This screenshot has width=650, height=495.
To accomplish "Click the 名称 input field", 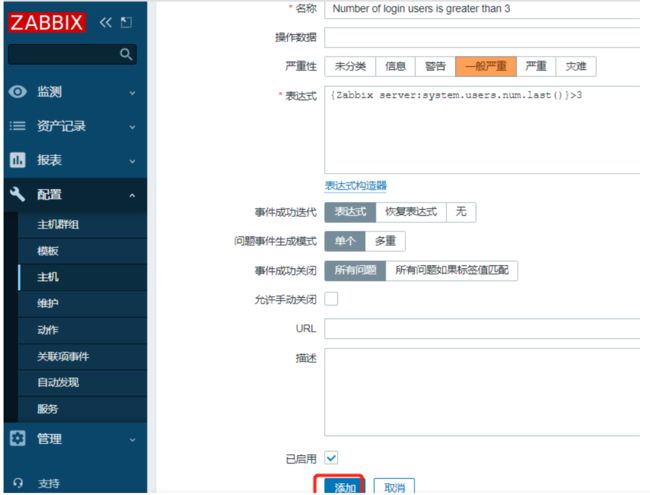I will pos(483,9).
